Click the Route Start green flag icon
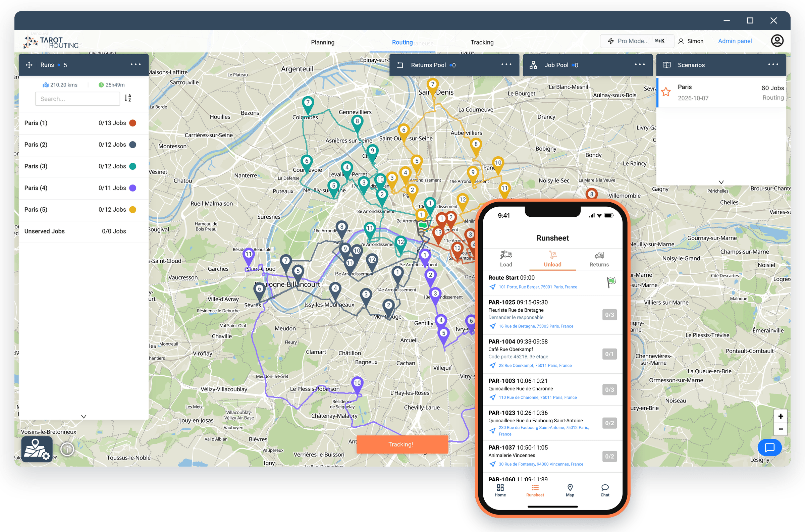This screenshot has height=532, width=805. [611, 282]
